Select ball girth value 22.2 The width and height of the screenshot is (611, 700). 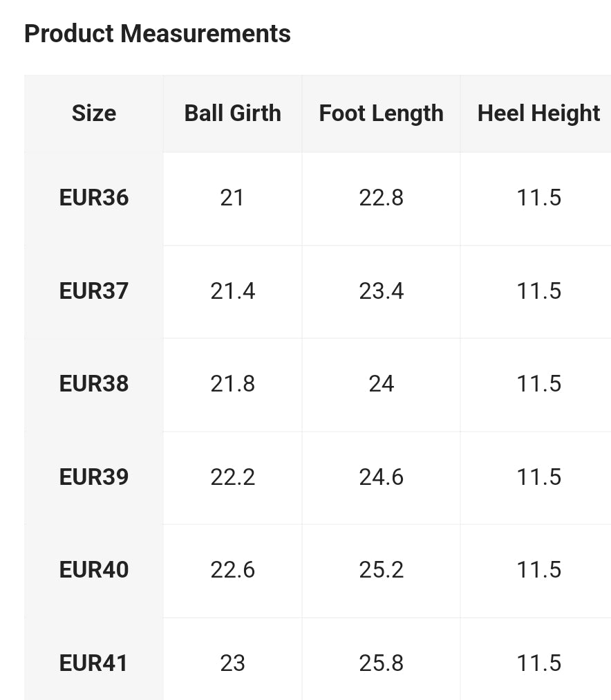pos(233,477)
